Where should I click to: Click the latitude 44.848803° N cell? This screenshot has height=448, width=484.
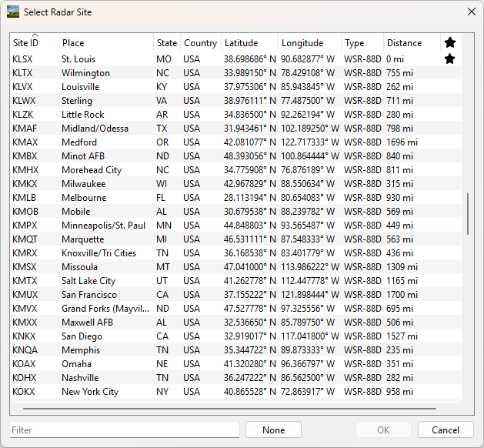250,226
